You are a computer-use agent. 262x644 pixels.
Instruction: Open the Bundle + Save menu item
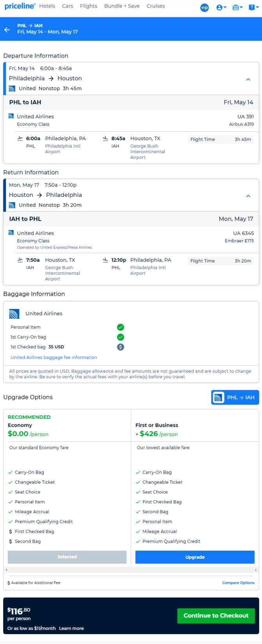[122, 6]
